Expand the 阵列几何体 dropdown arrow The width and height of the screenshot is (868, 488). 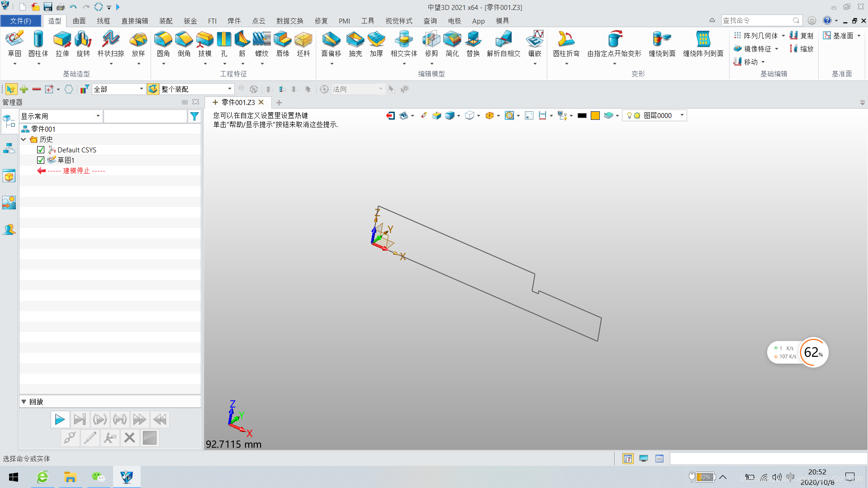coord(783,36)
